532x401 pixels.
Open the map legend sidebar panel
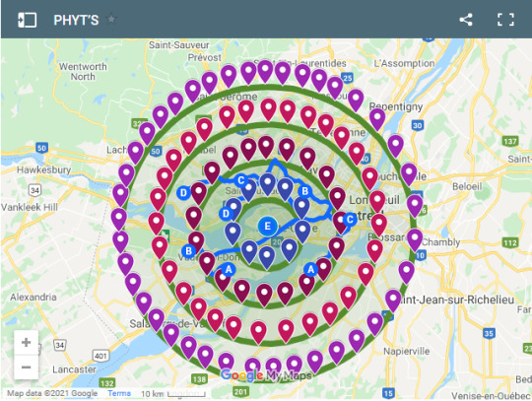click(28, 20)
